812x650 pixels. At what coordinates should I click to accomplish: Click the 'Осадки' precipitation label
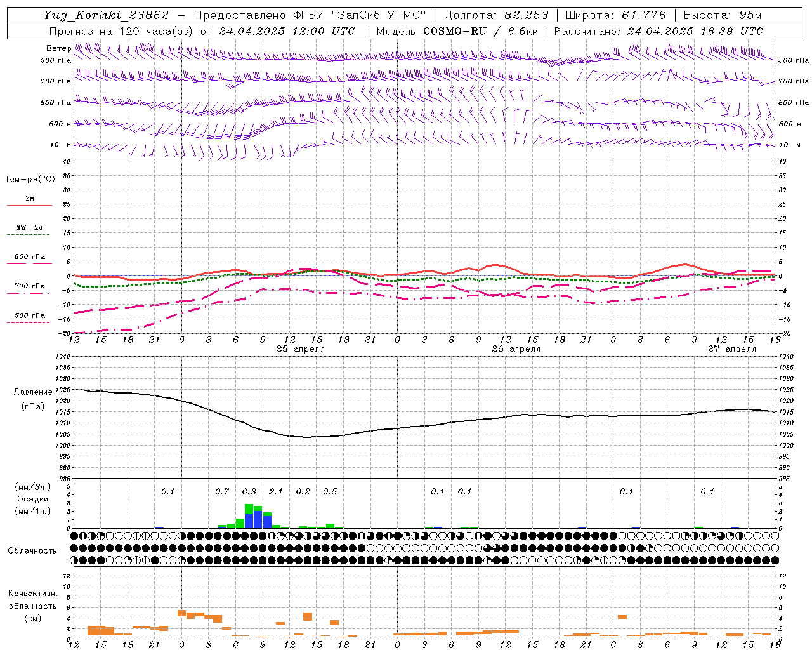pyautogui.click(x=33, y=499)
